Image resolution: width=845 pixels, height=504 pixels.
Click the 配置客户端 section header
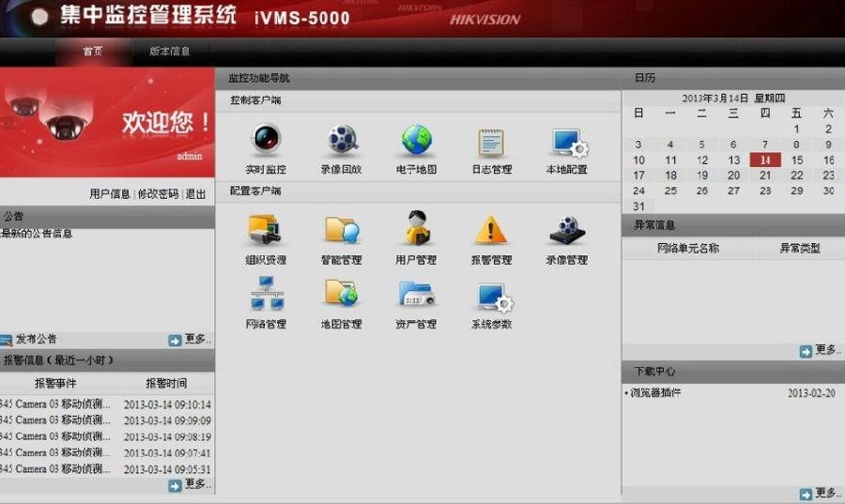point(255,191)
